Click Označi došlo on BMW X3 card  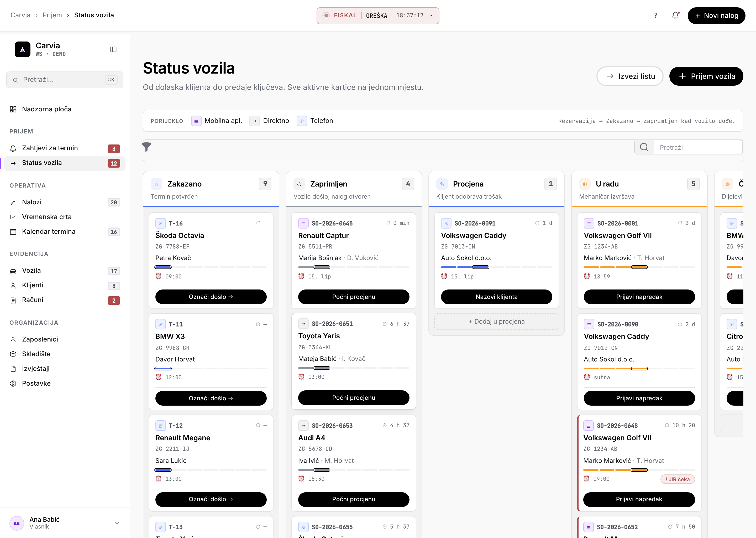point(211,398)
